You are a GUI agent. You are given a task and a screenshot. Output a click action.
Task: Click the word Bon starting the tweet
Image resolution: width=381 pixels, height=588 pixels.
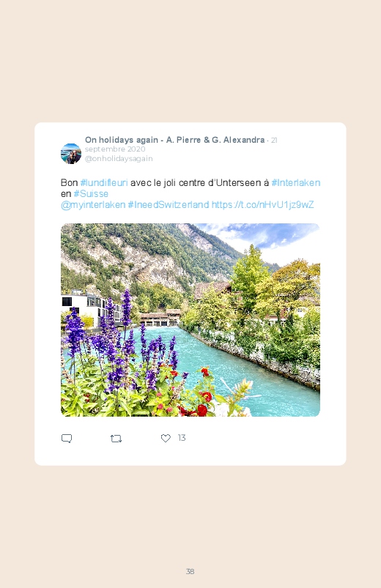(x=70, y=182)
